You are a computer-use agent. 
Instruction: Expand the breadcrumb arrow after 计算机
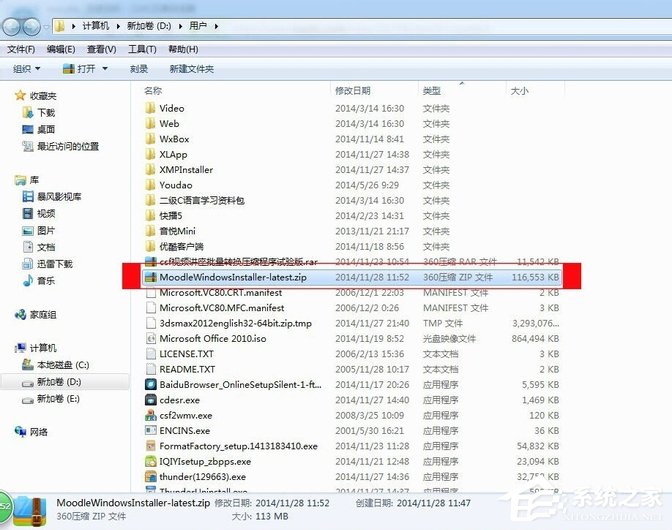pos(118,27)
